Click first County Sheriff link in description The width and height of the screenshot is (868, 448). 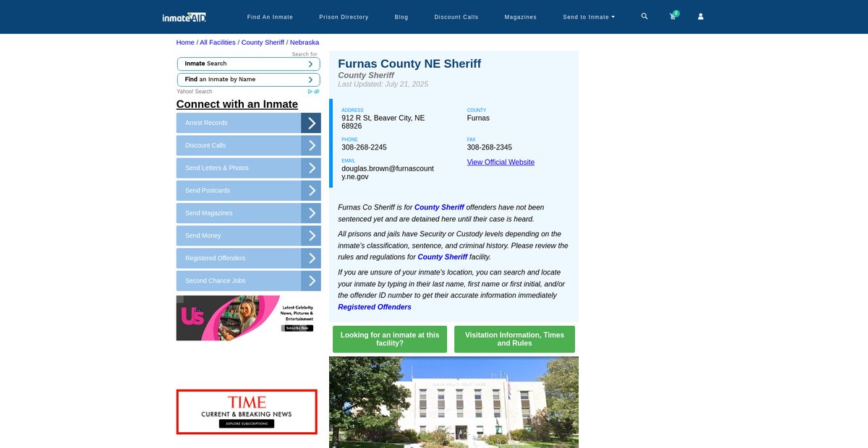[x=439, y=207]
